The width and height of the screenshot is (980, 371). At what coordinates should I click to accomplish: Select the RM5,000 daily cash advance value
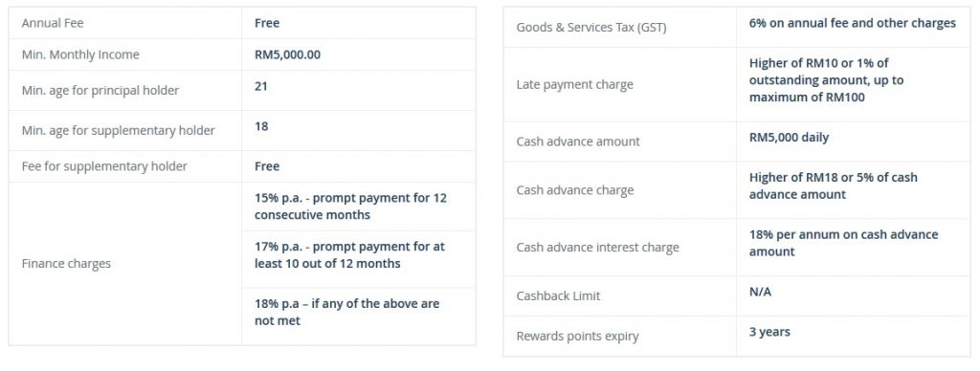click(x=789, y=138)
